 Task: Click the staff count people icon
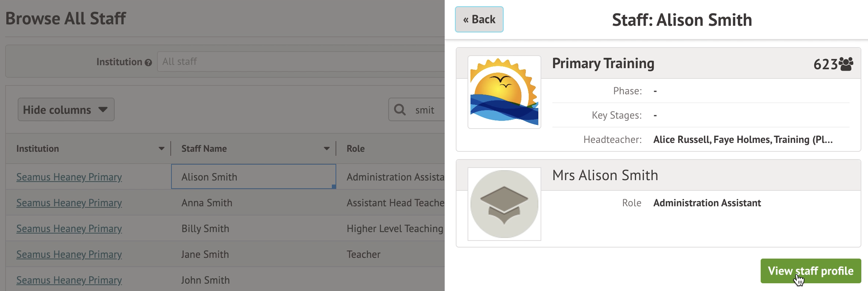[846, 64]
